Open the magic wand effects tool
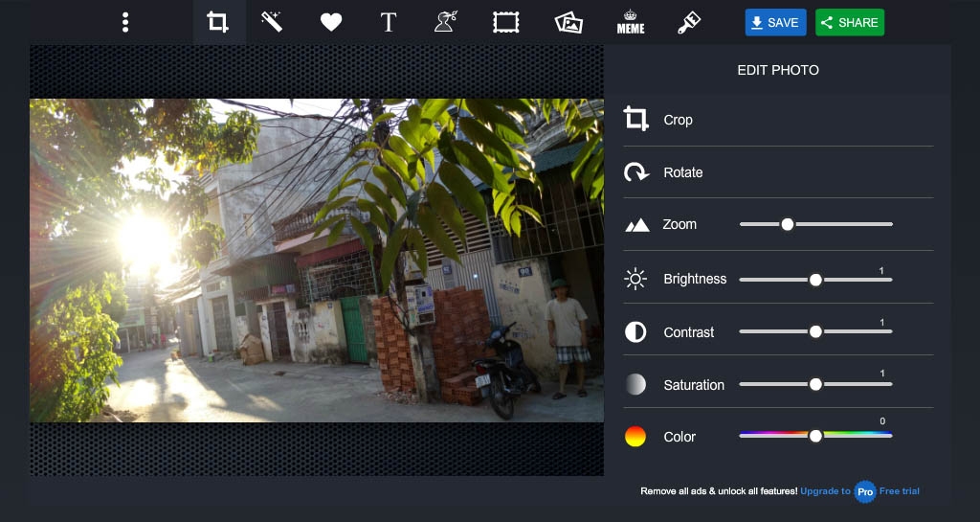Viewport: 980px width, 522px height. click(x=272, y=22)
